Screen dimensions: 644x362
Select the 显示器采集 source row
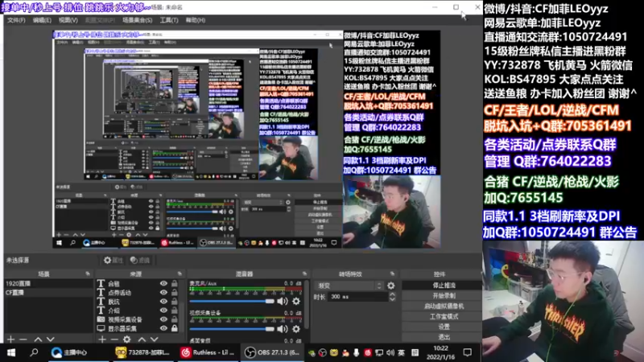coord(138,328)
